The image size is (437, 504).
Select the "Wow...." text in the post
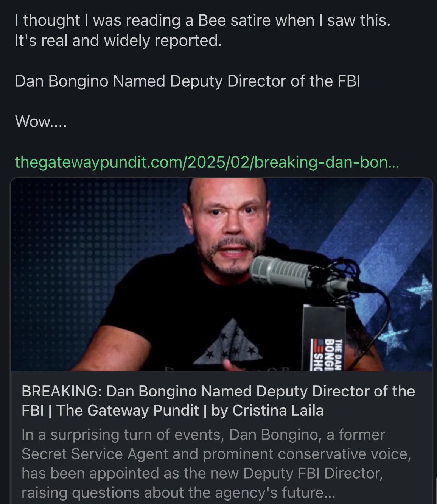41,122
